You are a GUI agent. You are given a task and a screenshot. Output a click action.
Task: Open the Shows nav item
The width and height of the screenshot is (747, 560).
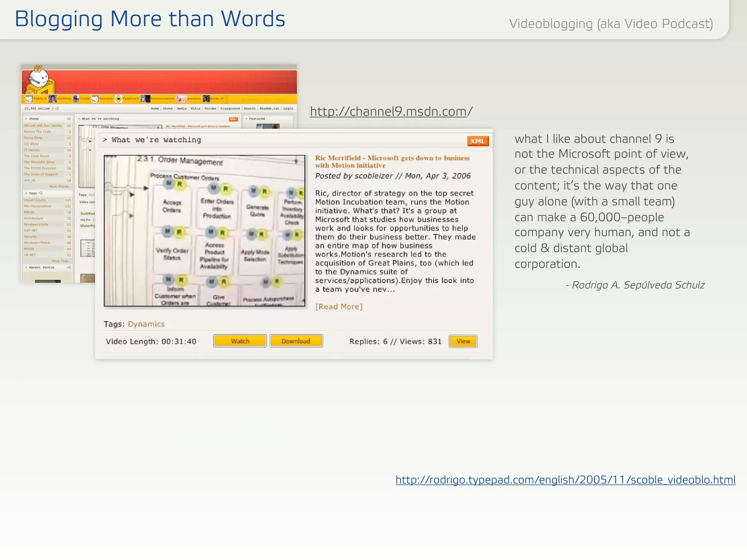coord(168,109)
